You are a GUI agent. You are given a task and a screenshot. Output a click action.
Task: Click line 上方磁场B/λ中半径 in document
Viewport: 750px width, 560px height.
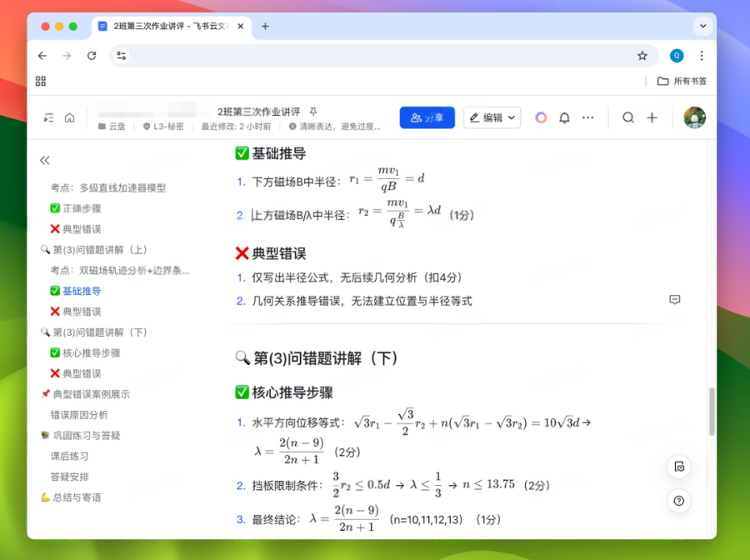355,214
